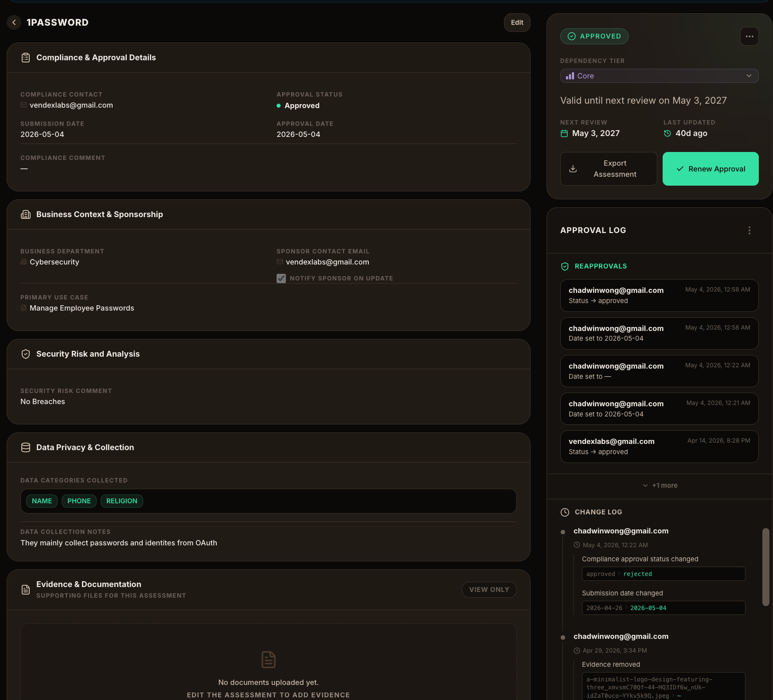Click the approved to rejected change entry
The image size is (773, 700).
click(664, 574)
